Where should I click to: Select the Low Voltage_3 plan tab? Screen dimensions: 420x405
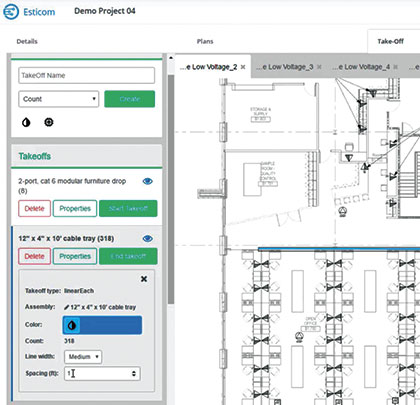285,67
